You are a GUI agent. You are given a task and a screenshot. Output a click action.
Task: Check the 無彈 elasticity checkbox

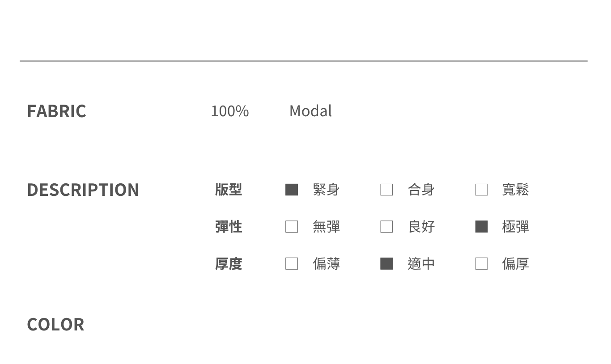(292, 227)
